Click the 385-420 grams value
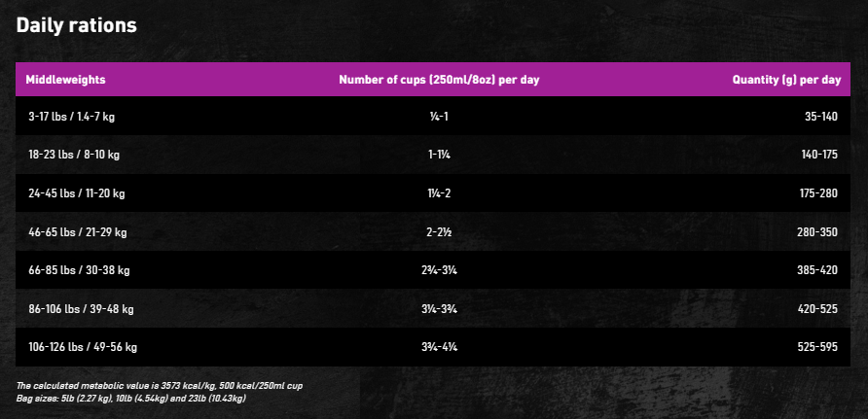 click(817, 270)
